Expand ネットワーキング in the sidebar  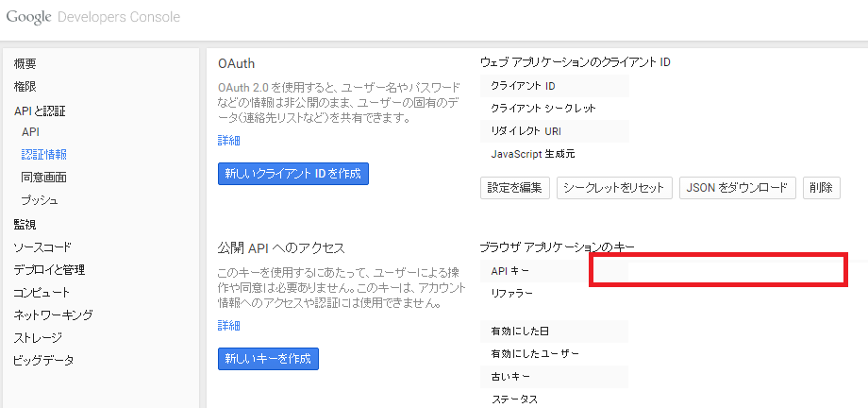tap(53, 314)
